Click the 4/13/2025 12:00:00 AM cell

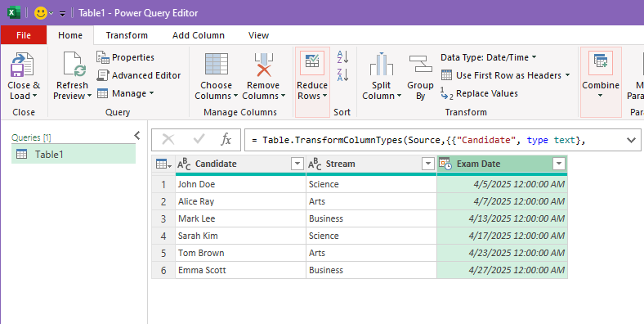click(x=503, y=218)
